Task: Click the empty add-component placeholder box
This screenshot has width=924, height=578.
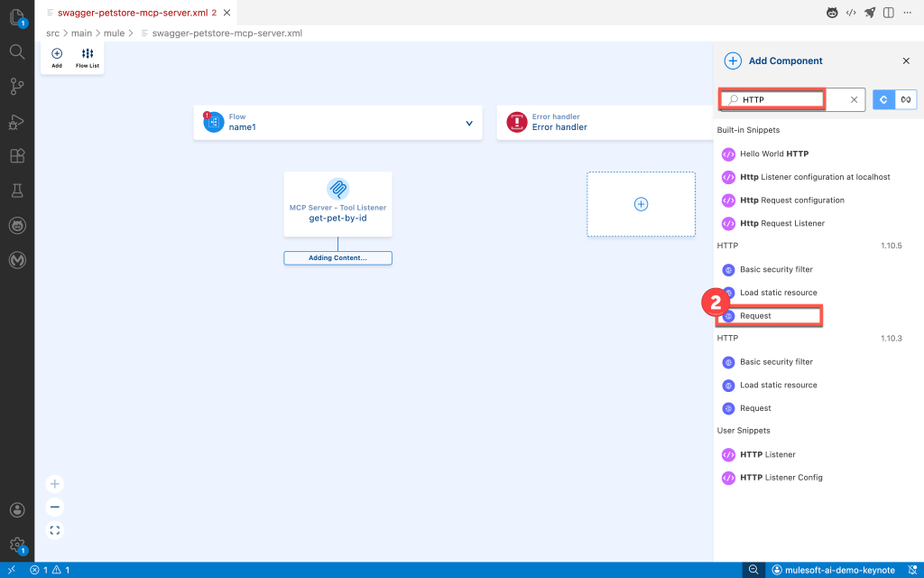Action: [641, 204]
